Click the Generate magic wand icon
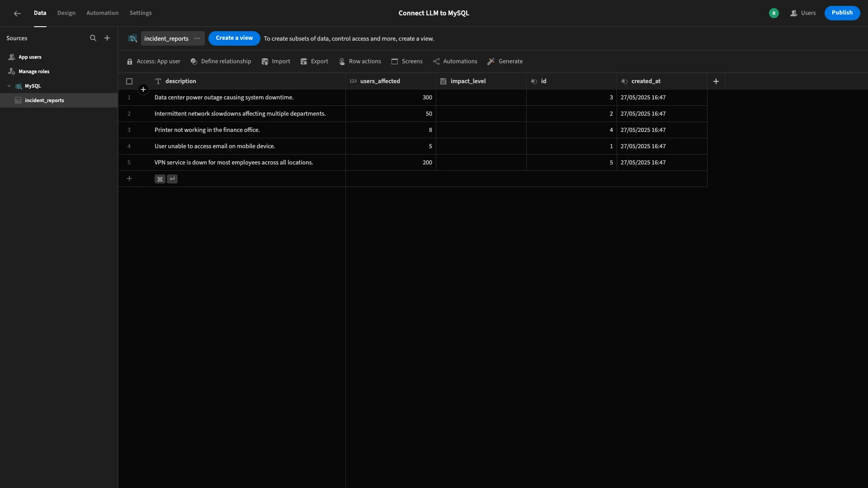 tap(491, 62)
